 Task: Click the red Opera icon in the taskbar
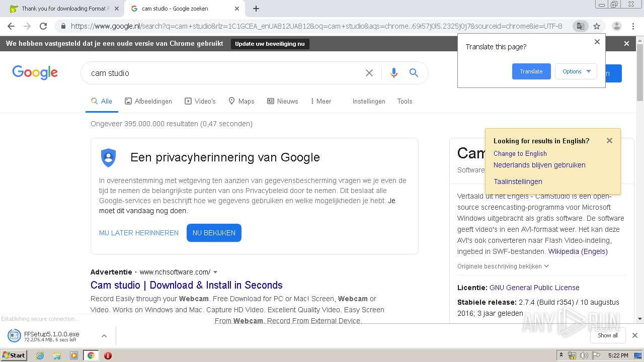[108, 355]
